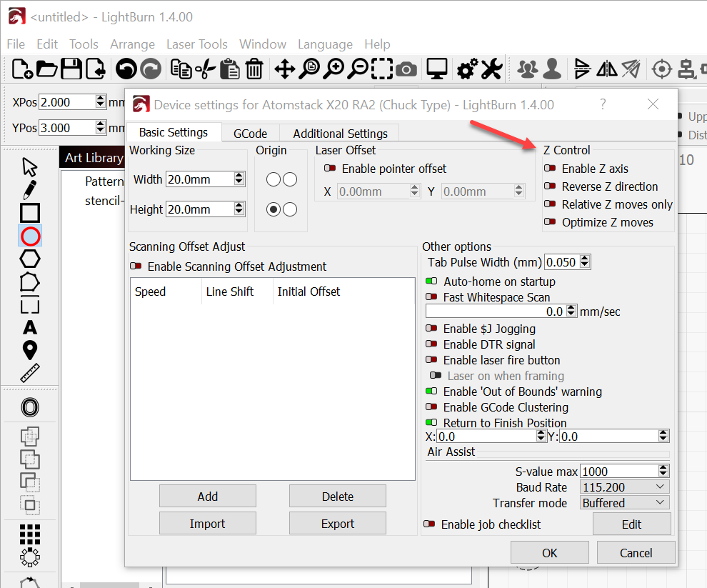Switch to the GCode tab
The width and height of the screenshot is (707, 588).
(x=250, y=133)
